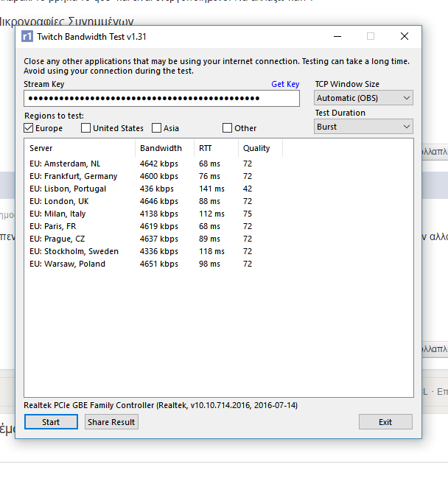Screen dimensions: 448x481
Task: Click the Exit button
Action: click(385, 422)
